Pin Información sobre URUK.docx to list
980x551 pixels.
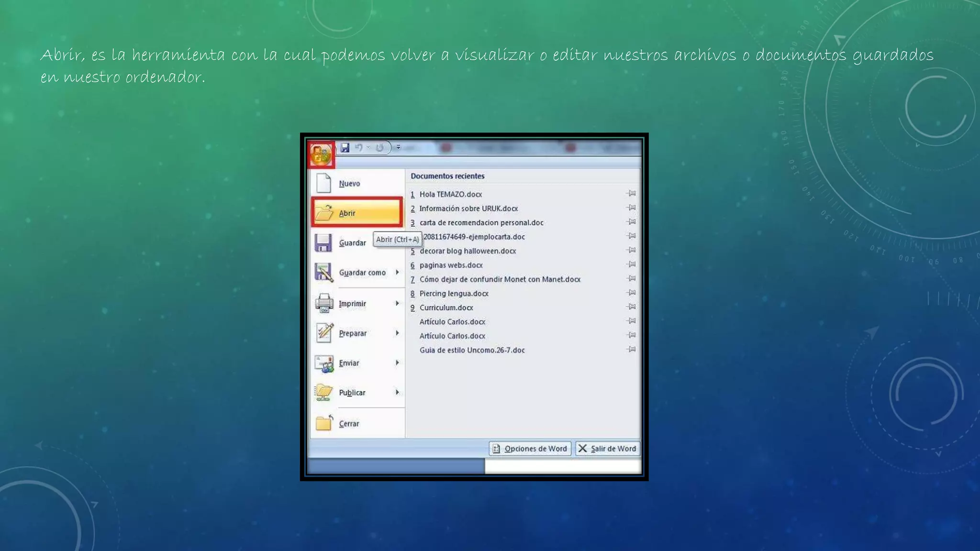click(x=631, y=208)
